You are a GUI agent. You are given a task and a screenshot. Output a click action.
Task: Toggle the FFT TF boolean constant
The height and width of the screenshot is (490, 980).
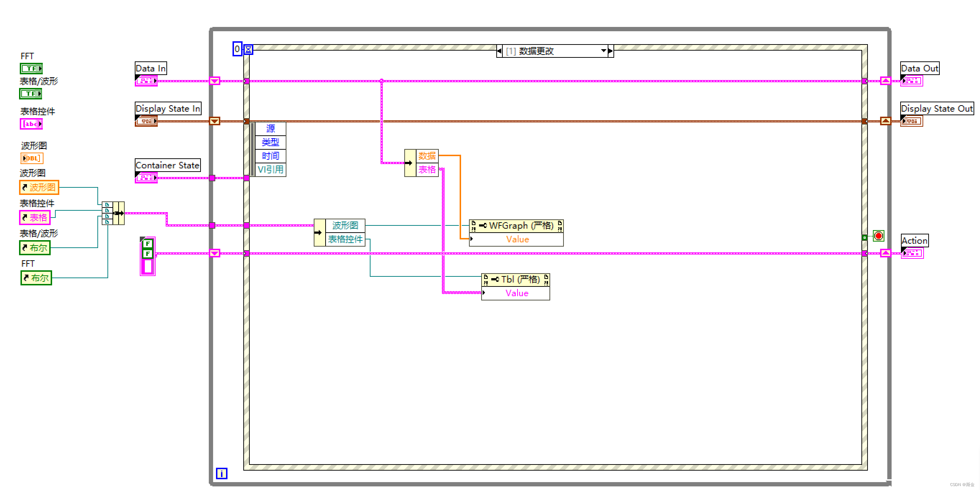(x=31, y=68)
